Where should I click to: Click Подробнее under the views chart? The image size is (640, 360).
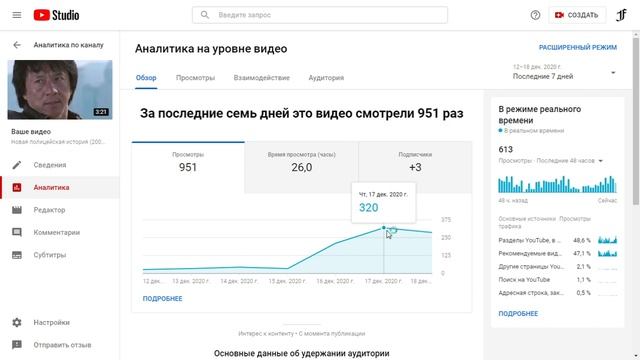click(162, 299)
